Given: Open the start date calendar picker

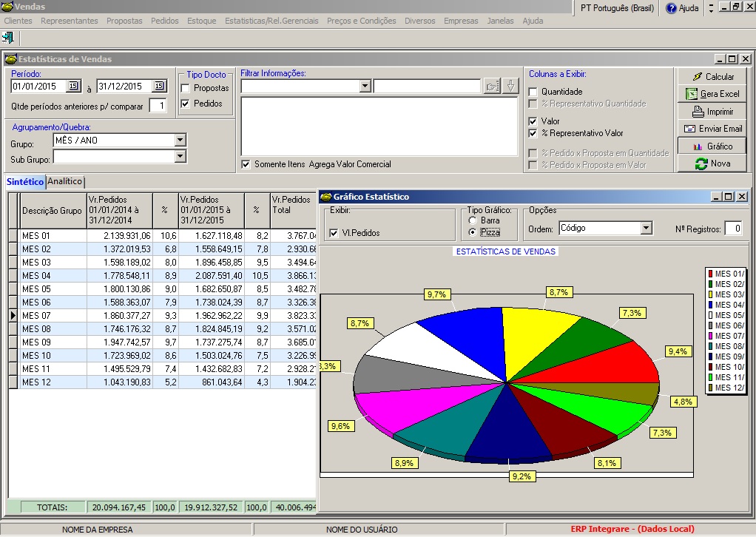Looking at the screenshot, I should tap(72, 87).
